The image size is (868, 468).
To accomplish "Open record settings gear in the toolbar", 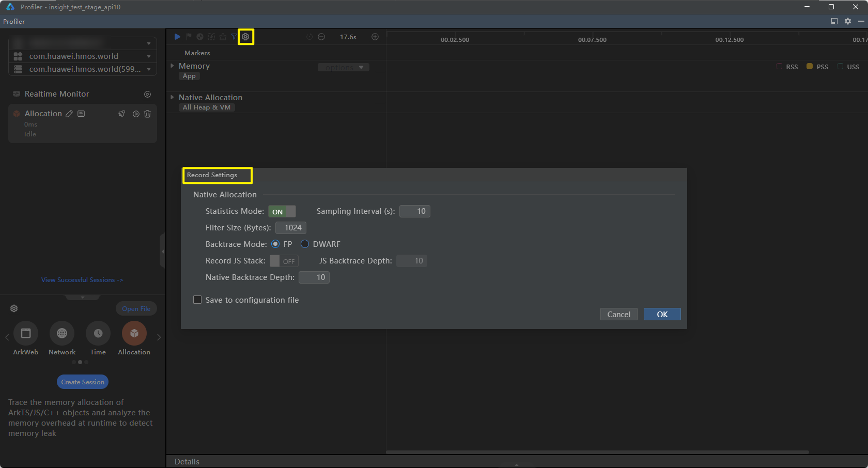I will (x=245, y=37).
